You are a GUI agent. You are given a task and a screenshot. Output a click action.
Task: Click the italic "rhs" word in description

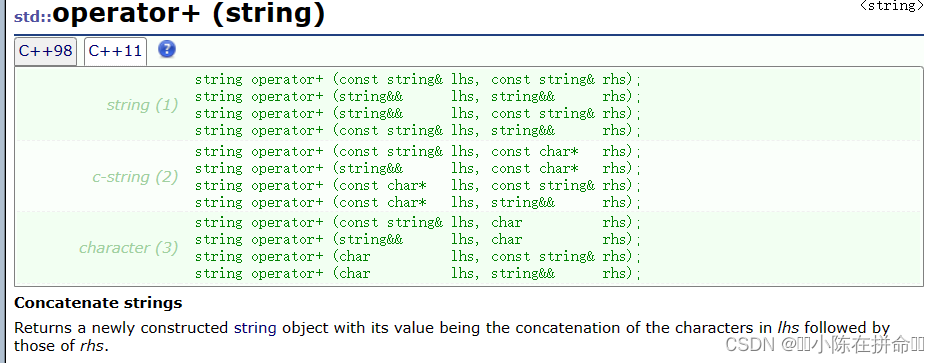(93, 346)
